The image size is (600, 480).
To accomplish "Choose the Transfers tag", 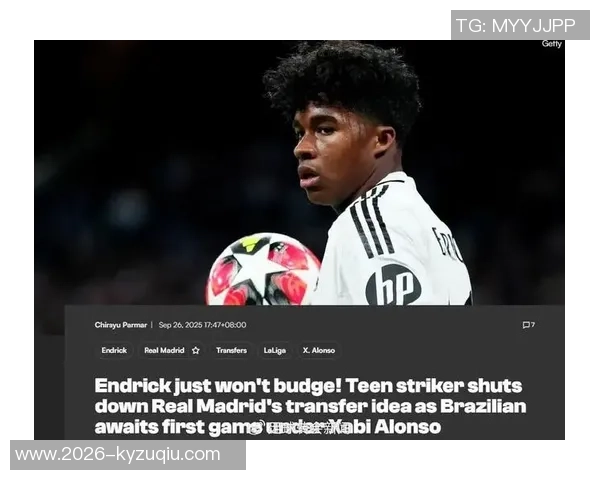I will (231, 350).
